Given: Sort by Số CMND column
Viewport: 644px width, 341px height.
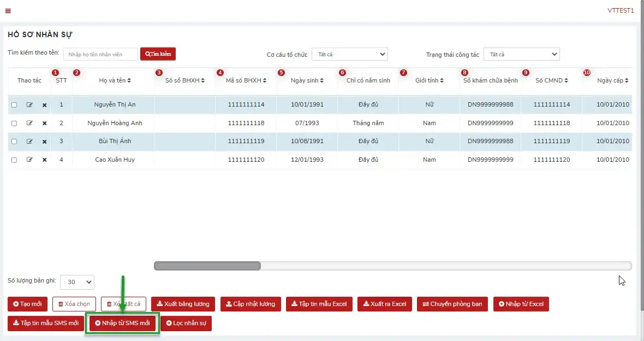Looking at the screenshot, I should click(x=552, y=80).
